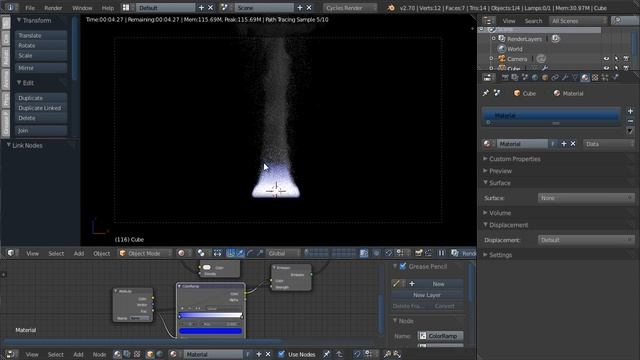Screen dimensions: 640x360
Task: Open the All Scenes outliner dropdown
Action: [578, 21]
